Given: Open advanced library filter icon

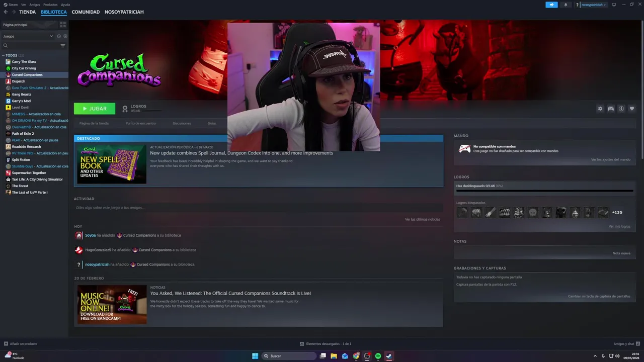Looking at the screenshot, I should click(x=63, y=46).
